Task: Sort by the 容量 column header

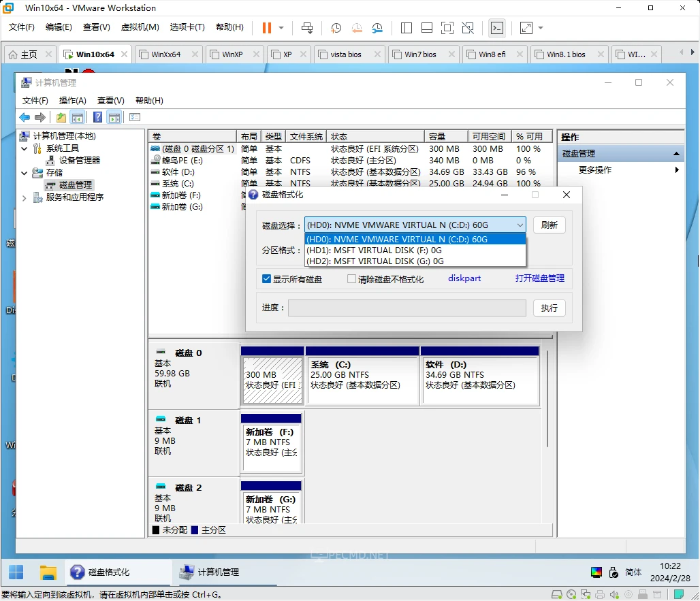Action: (x=445, y=137)
